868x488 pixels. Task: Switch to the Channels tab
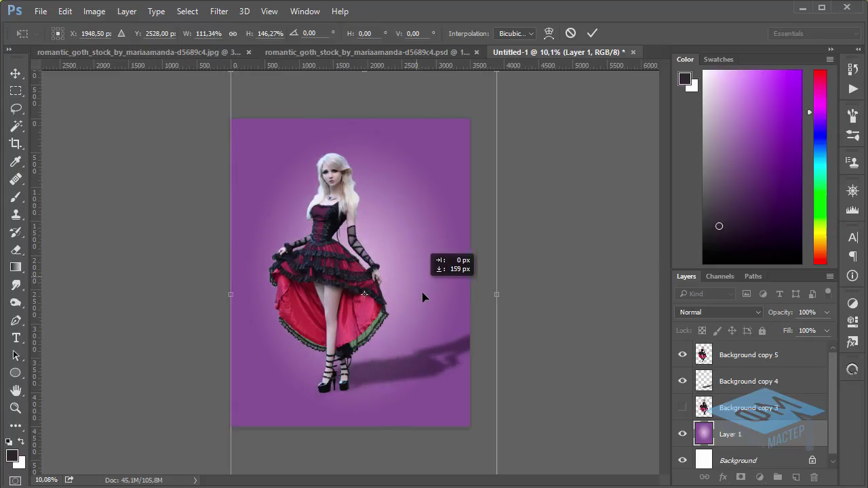(719, 276)
